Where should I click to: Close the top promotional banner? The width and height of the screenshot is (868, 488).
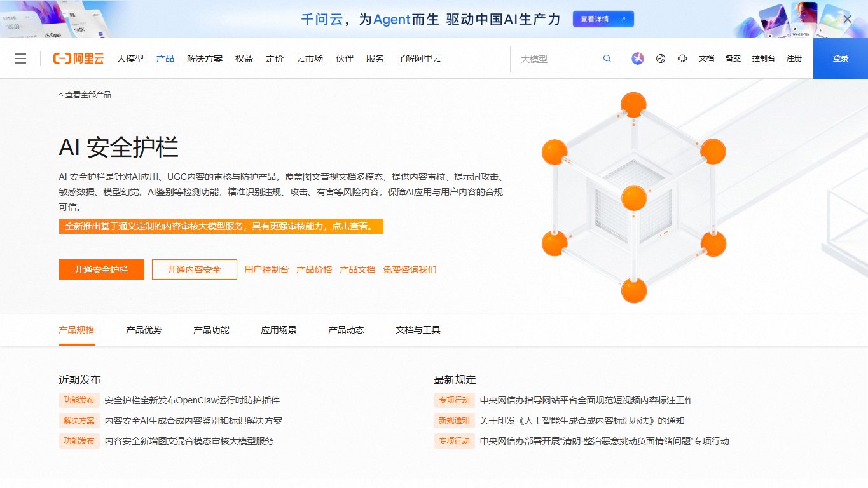pos(848,19)
